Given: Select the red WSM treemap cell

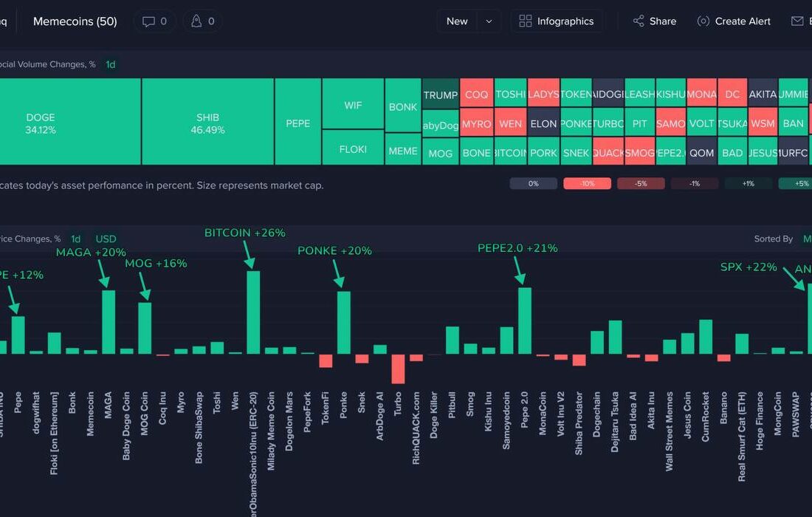Looking at the screenshot, I should 763,123.
